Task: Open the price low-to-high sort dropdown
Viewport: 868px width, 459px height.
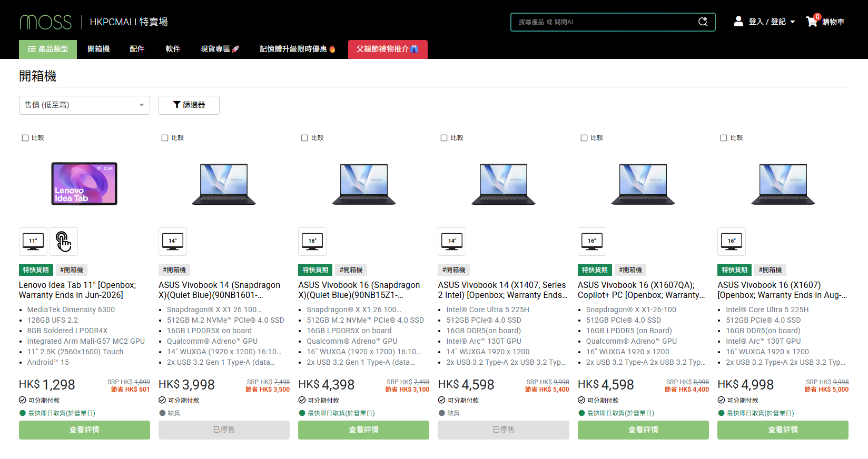Action: [84, 105]
